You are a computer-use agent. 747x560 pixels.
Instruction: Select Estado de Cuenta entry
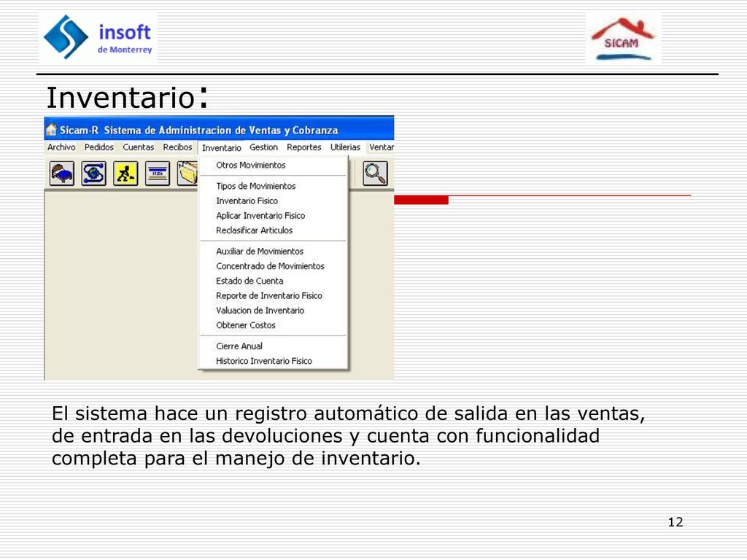coord(274,281)
